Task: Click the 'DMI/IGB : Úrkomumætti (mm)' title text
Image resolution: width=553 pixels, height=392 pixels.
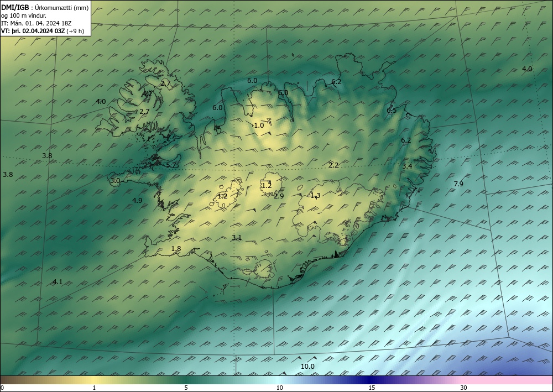Action: (45, 8)
